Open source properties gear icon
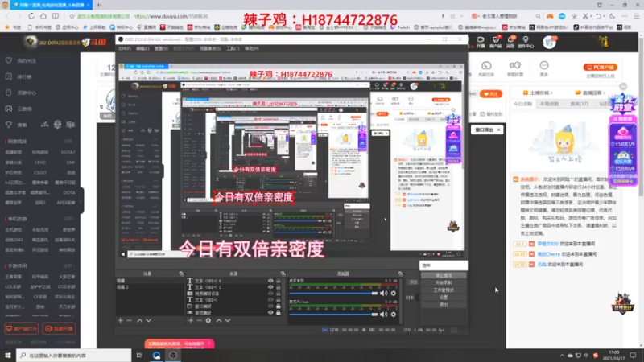The height and width of the screenshot is (362, 644). tap(208, 320)
